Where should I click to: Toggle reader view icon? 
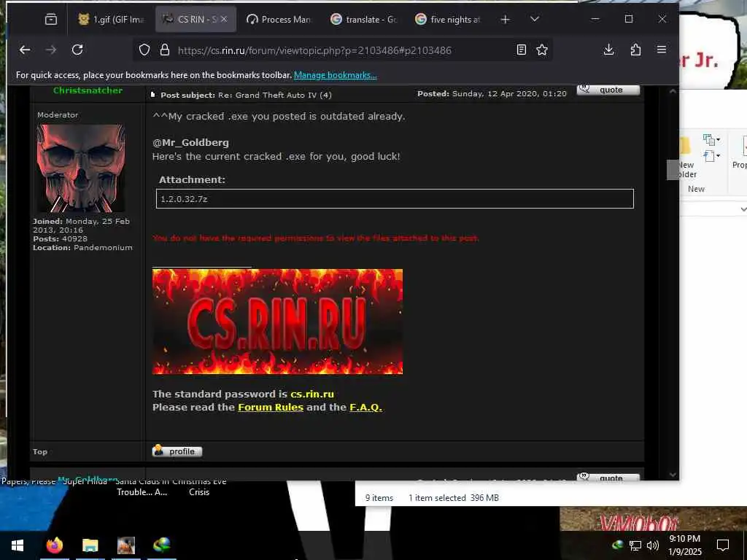click(522, 50)
